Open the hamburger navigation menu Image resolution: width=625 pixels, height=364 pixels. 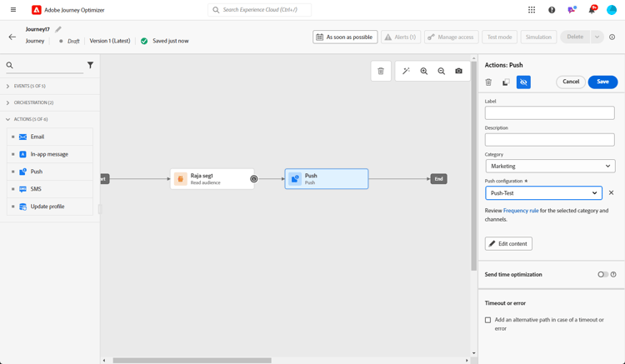click(x=13, y=9)
